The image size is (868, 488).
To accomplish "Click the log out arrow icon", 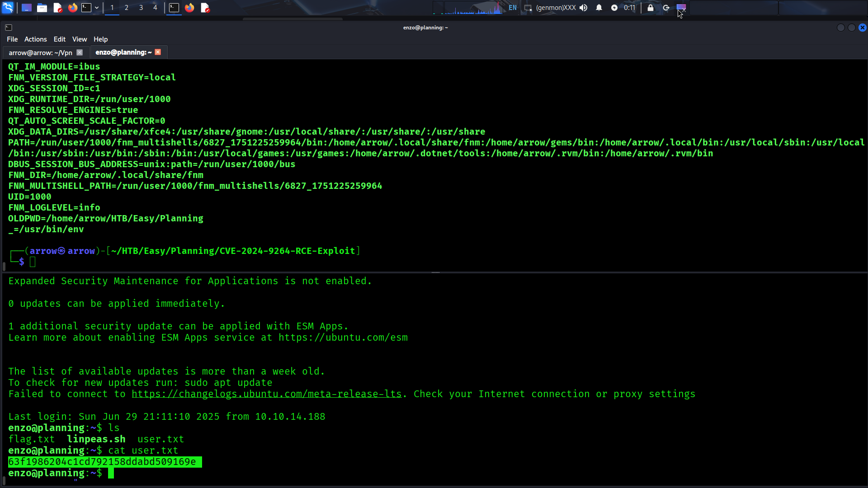I will tap(666, 8).
